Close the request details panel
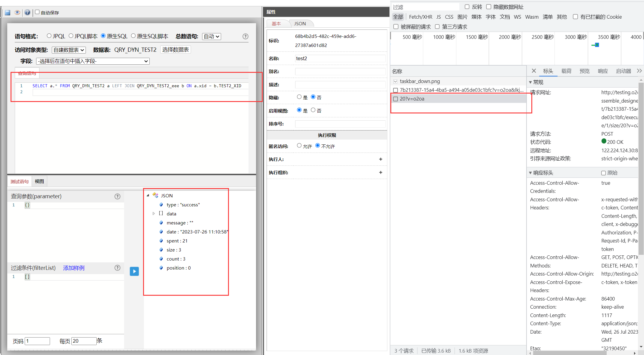Screen dimensions: 644x355 534,71
